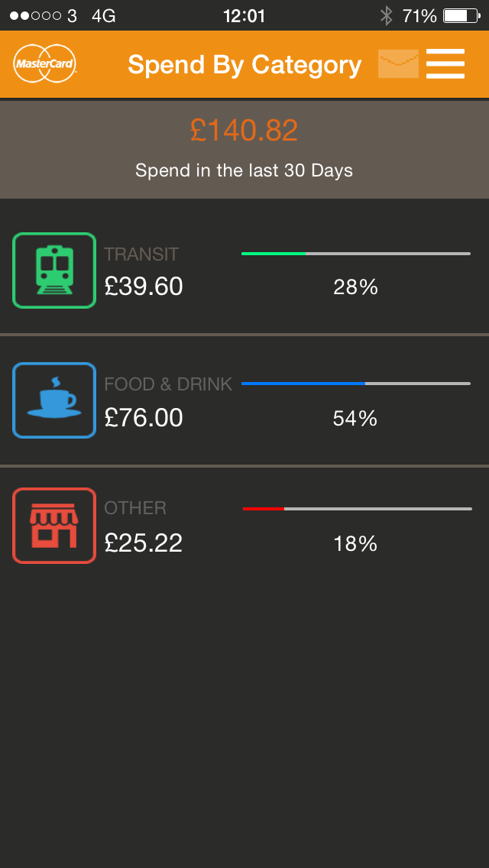Screen dimensions: 489x868
Task: Tap the MasterCard logo
Action: (x=44, y=63)
